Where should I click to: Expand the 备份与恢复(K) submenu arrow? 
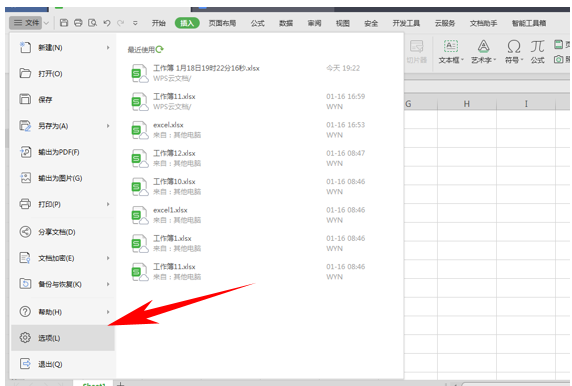pos(108,284)
